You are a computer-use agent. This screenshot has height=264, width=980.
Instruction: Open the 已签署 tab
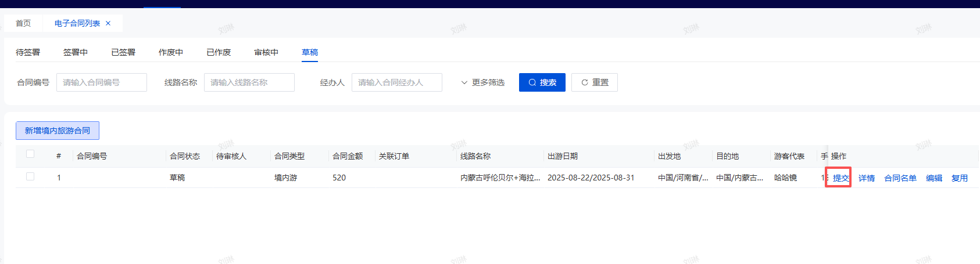pyautogui.click(x=123, y=52)
